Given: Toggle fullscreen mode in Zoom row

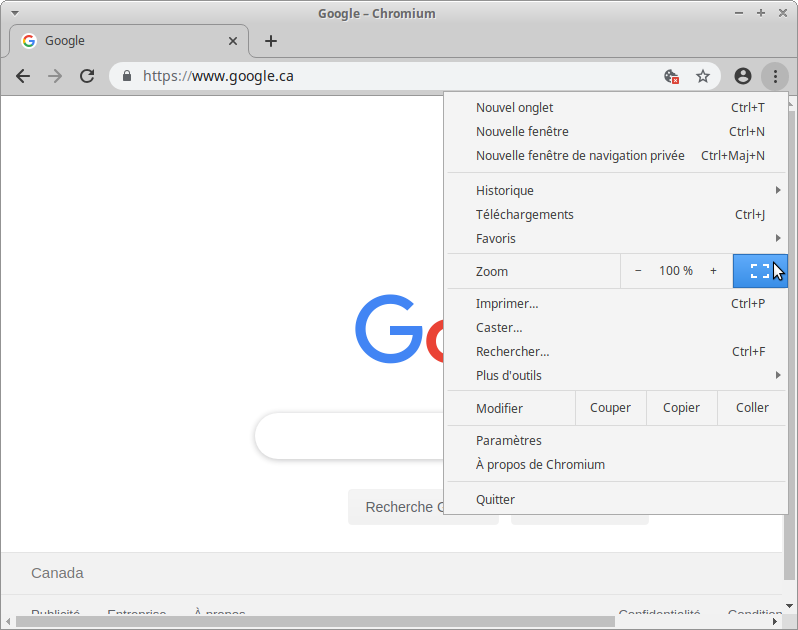Looking at the screenshot, I should (x=760, y=271).
